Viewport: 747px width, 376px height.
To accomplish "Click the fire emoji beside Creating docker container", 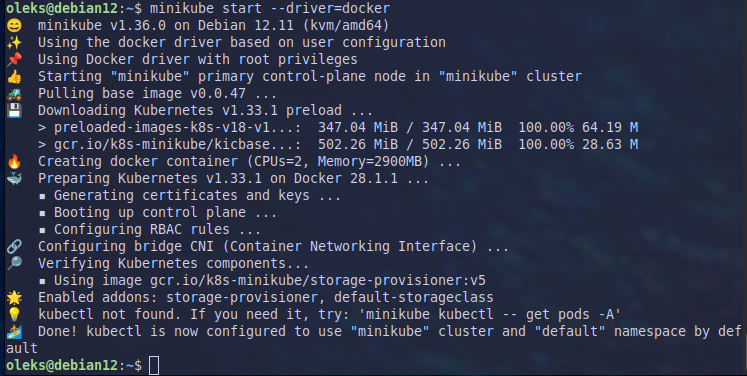I will [x=14, y=162].
